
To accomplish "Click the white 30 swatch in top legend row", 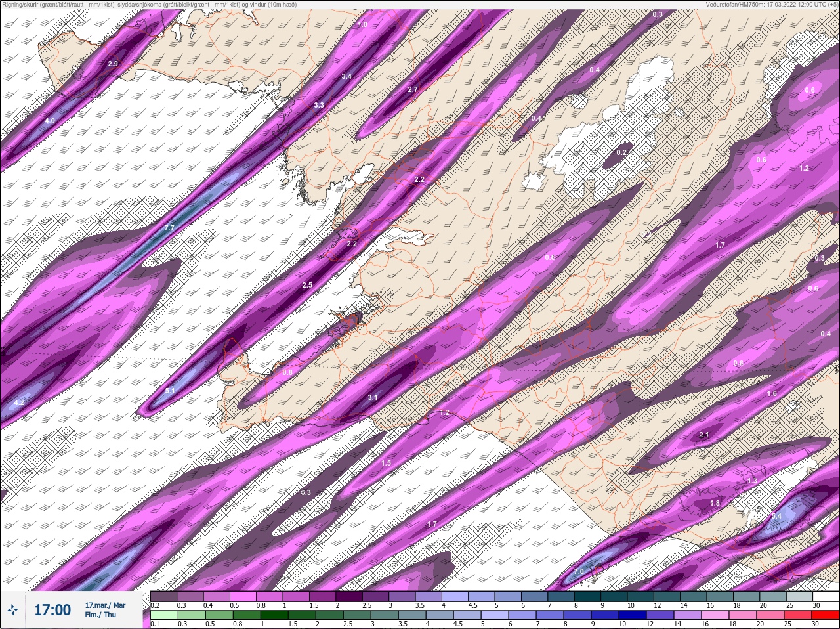I will 825,596.
